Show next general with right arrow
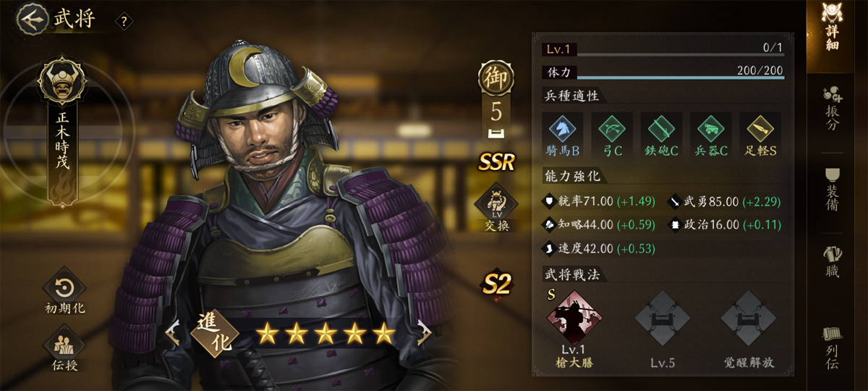 (424, 332)
